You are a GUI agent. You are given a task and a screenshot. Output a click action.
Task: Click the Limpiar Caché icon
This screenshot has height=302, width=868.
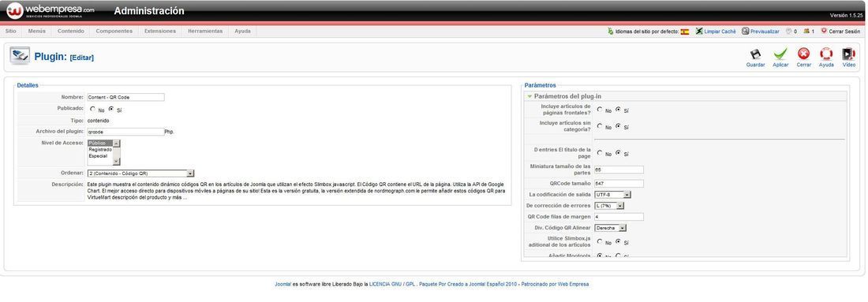[x=700, y=32]
